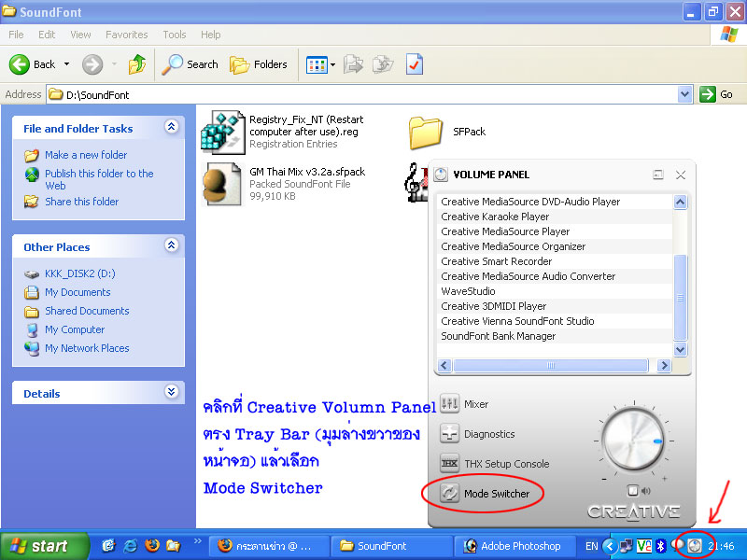
Task: Click Publish this folder to the Web
Action: coord(99,179)
